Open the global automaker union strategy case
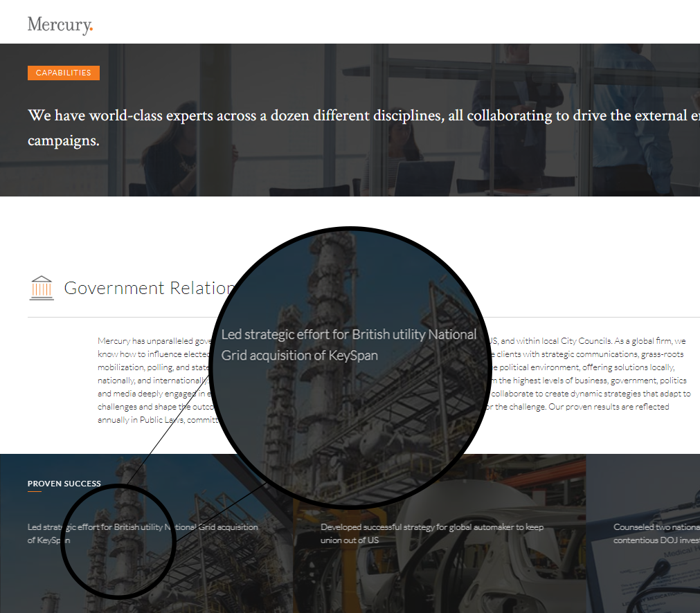 pyautogui.click(x=431, y=533)
